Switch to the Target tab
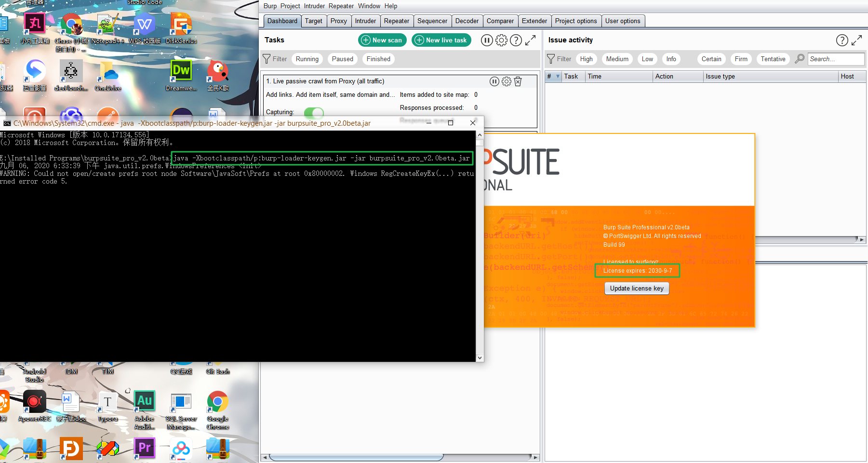This screenshot has height=463, width=868. tap(314, 21)
